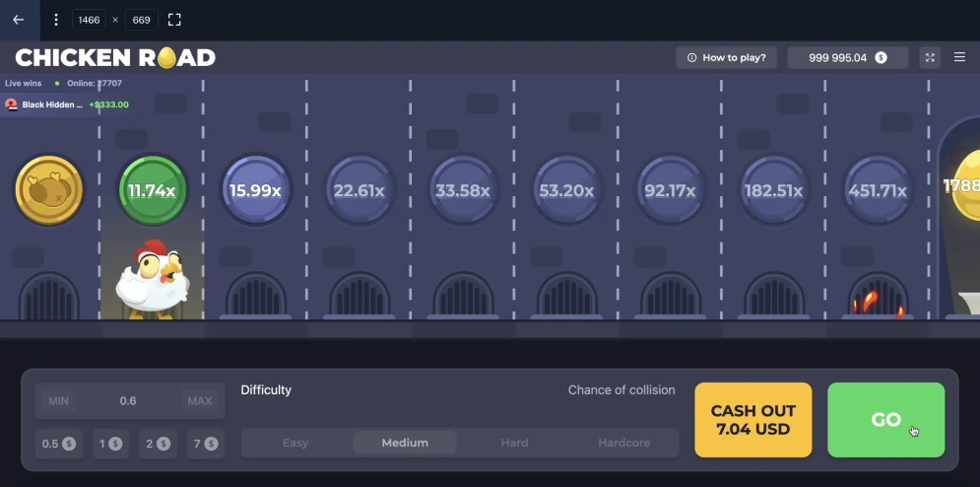Click the 451.71x multiplier coin
This screenshot has width=980, height=487.
click(x=878, y=190)
